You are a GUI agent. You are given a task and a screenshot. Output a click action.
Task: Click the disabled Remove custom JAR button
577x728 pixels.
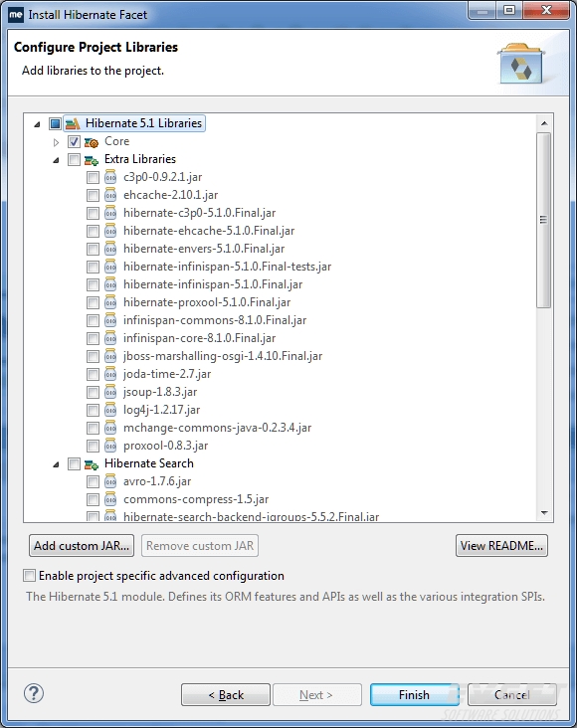[x=200, y=546]
